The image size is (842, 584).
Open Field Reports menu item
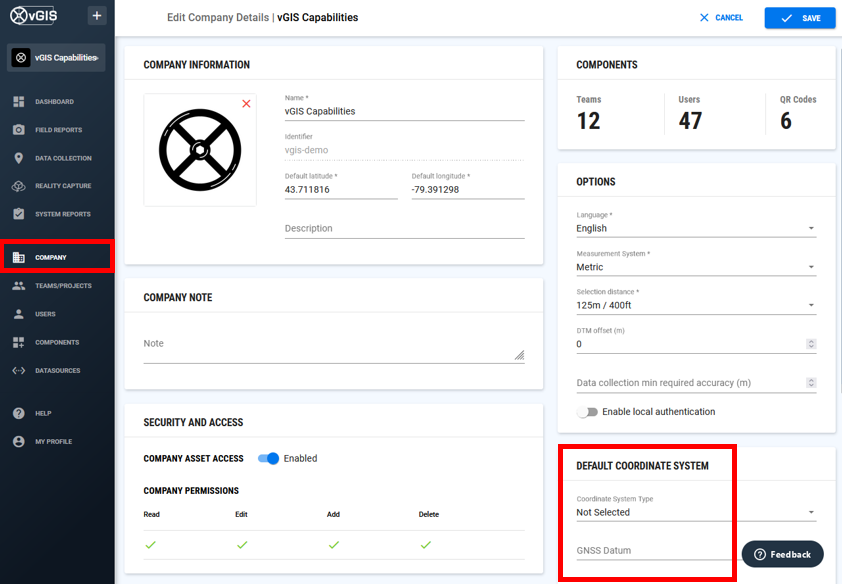[59, 130]
